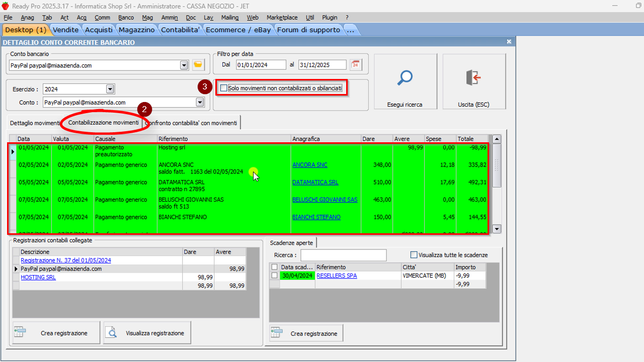Select the Contabilizzazione movimenti tab
644x362 pixels.
point(104,122)
